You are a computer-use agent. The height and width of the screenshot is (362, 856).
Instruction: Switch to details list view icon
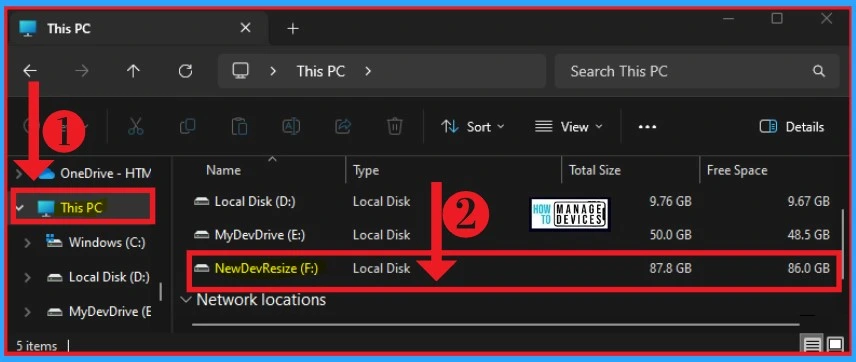[x=812, y=345]
